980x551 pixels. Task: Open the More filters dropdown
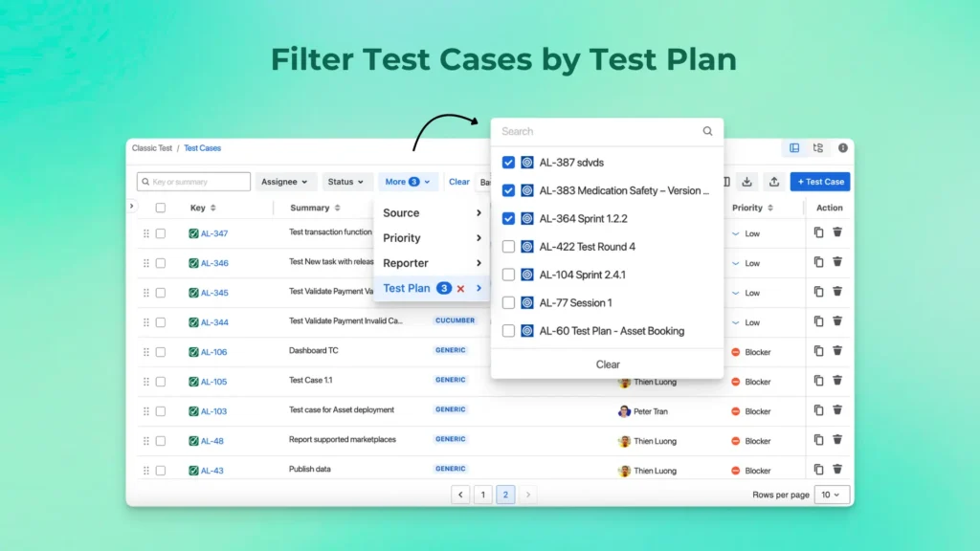pyautogui.click(x=408, y=182)
